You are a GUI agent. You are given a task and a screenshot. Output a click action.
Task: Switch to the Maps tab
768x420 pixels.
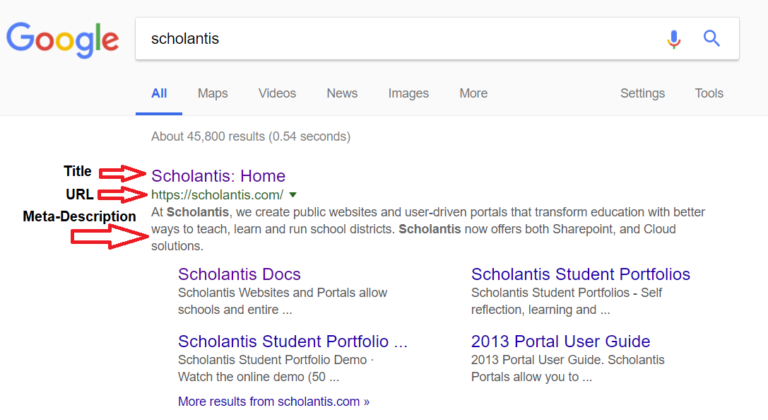tap(212, 93)
